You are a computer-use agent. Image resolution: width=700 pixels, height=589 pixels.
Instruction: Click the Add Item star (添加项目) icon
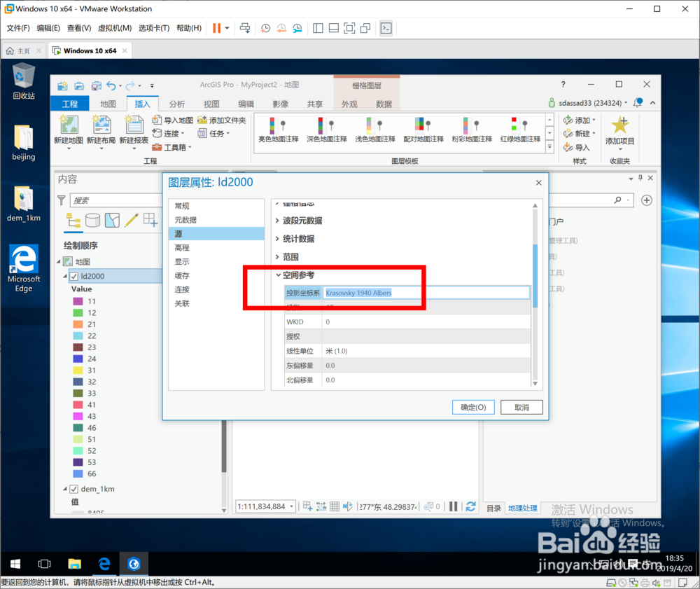619,125
